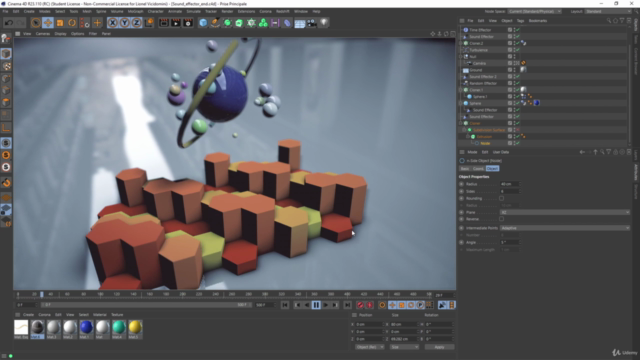Select the Random Effector object

click(483, 83)
